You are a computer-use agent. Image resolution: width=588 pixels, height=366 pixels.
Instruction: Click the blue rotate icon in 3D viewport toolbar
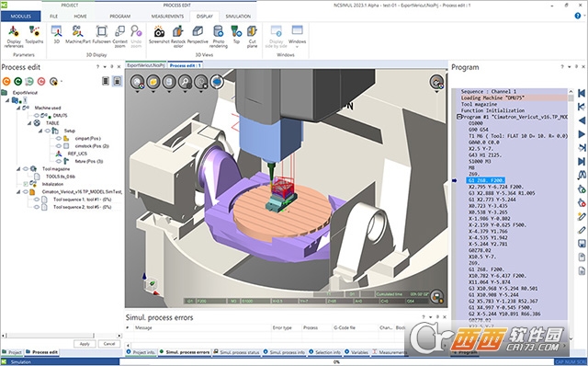click(x=217, y=82)
